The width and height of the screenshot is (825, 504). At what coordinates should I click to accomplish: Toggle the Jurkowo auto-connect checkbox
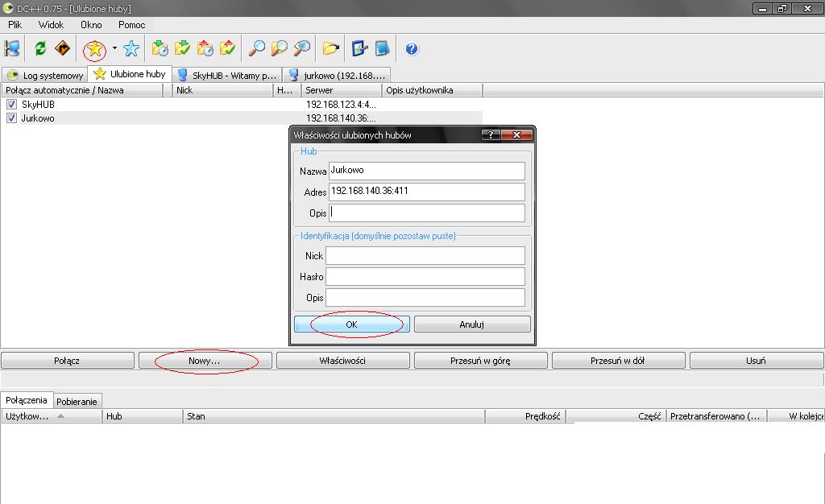(11, 118)
